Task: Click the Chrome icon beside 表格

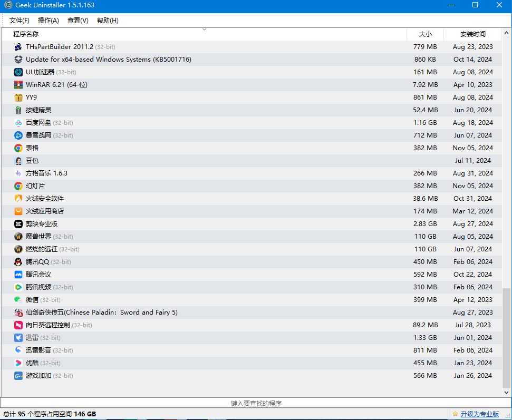Action: pyautogui.click(x=18, y=148)
